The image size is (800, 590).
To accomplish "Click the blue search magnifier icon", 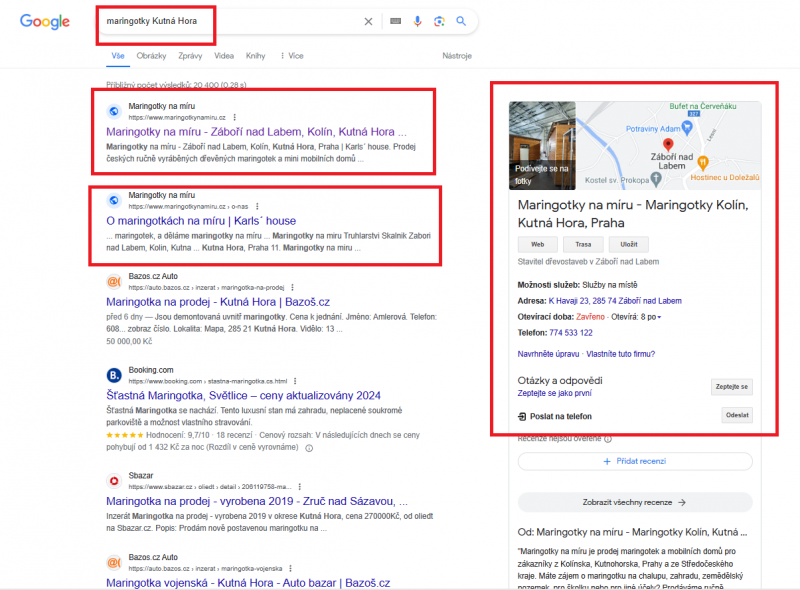I will coord(461,21).
